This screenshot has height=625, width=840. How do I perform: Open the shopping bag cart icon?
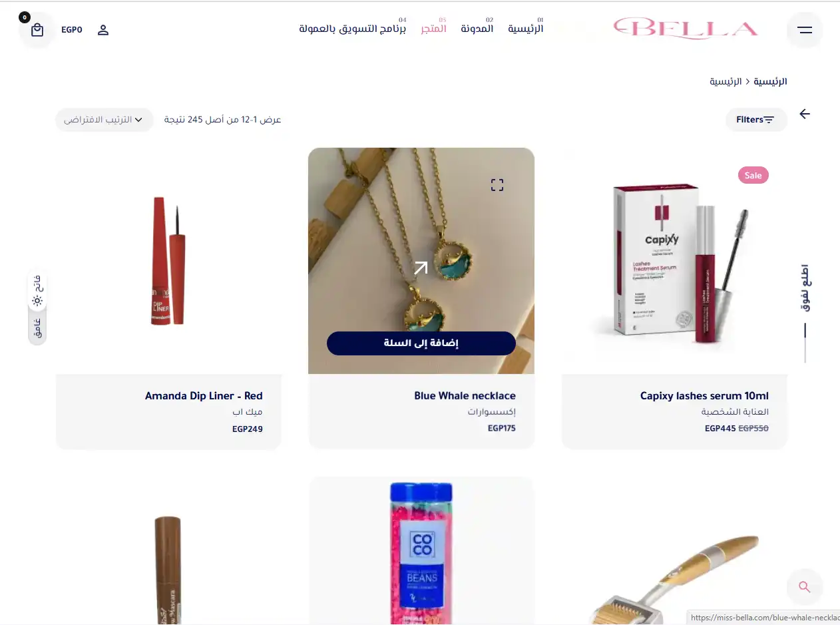37,30
